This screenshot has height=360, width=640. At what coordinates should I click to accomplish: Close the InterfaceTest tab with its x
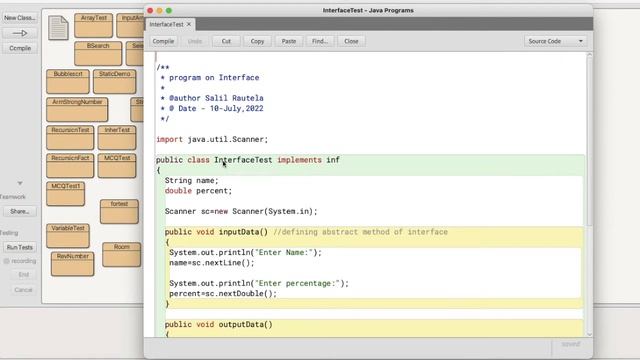pos(189,24)
